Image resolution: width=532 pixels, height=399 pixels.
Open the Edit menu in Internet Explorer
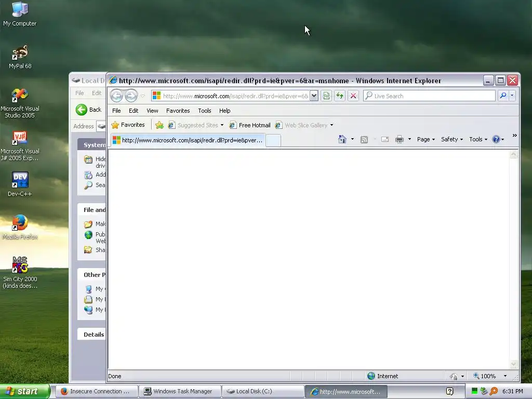(134, 111)
